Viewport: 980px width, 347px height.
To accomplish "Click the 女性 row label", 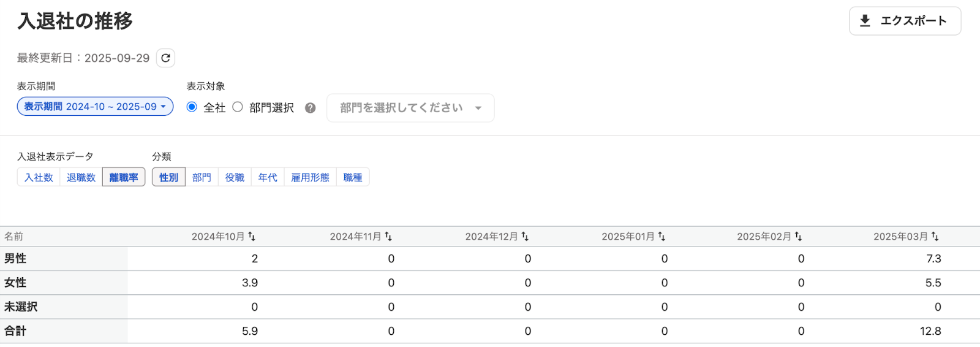I will pos(15,283).
